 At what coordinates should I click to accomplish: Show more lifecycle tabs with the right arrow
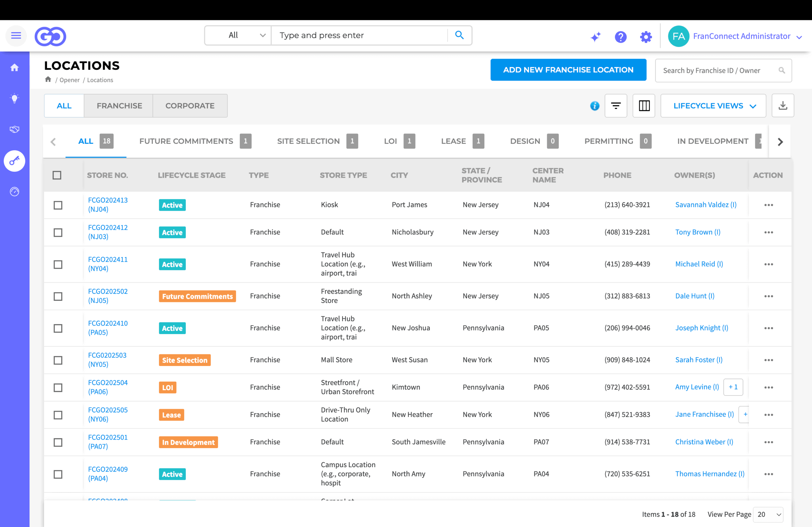780,142
